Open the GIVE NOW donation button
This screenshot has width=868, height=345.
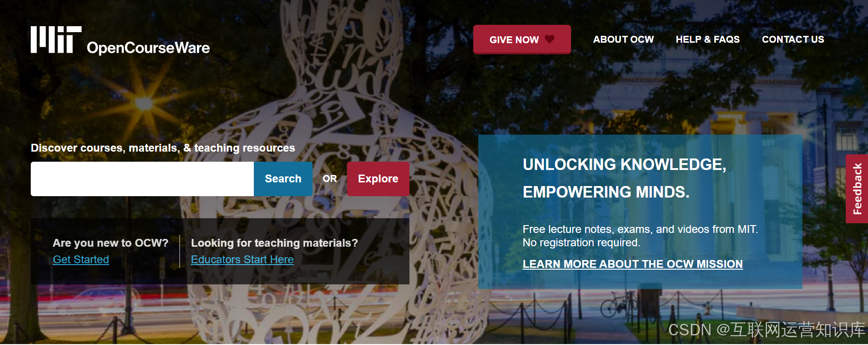coord(522,40)
